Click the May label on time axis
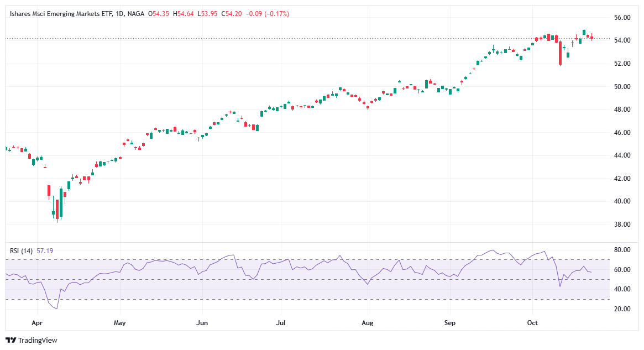 tap(119, 322)
